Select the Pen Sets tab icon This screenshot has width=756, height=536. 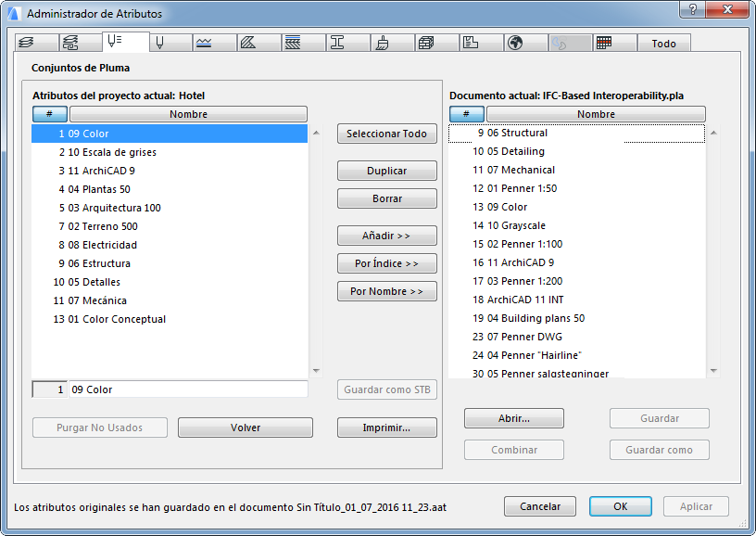(x=126, y=42)
